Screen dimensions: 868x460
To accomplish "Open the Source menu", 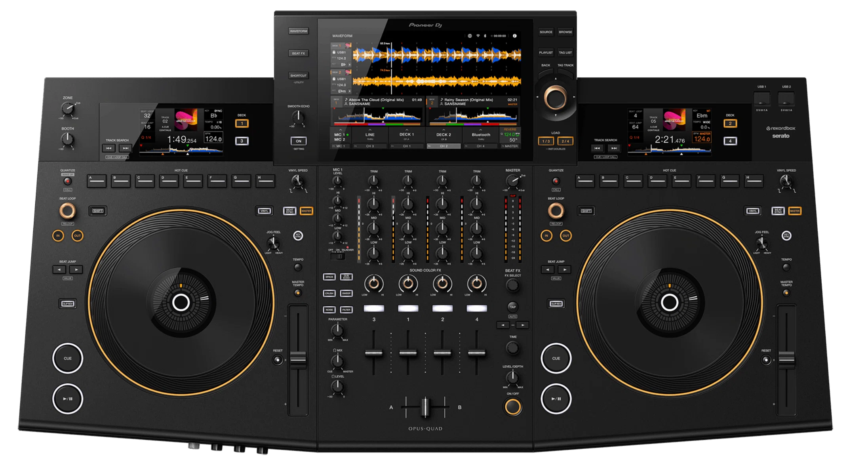I will 546,32.
